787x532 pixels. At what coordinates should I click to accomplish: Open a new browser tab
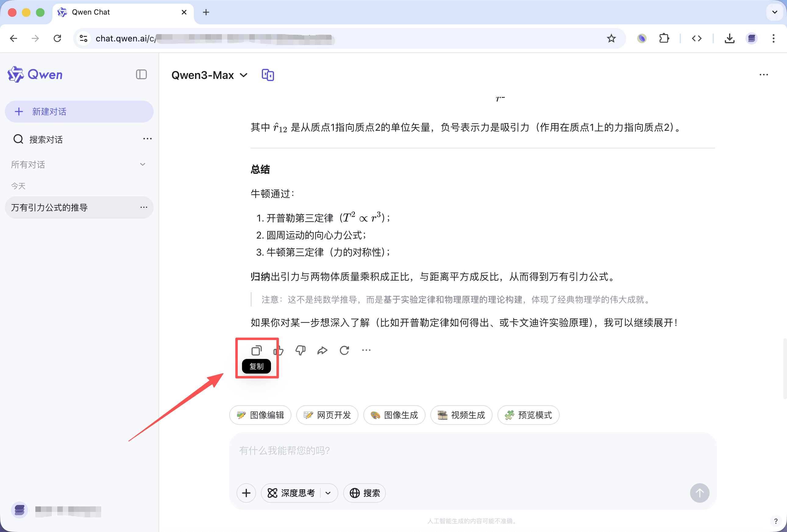pyautogui.click(x=206, y=12)
